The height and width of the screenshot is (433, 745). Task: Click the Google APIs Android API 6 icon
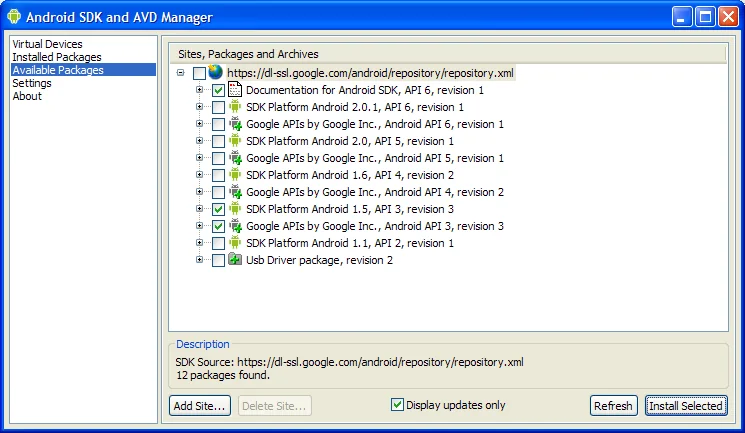[x=236, y=124]
